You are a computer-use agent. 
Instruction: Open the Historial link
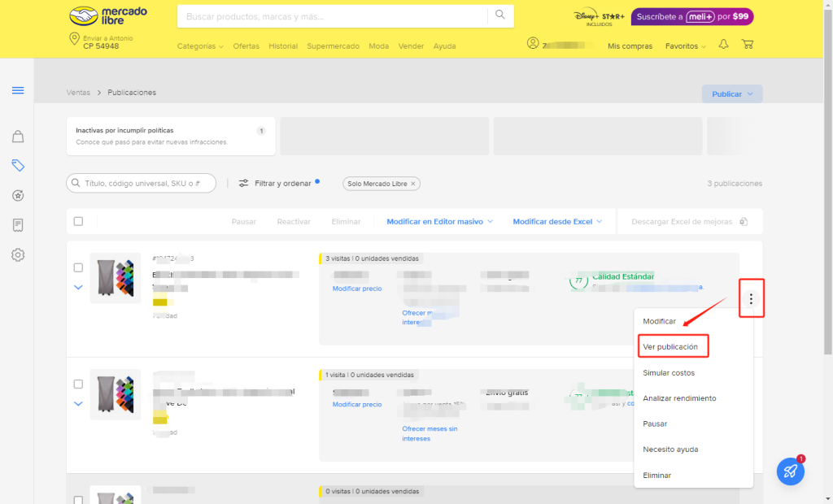283,46
